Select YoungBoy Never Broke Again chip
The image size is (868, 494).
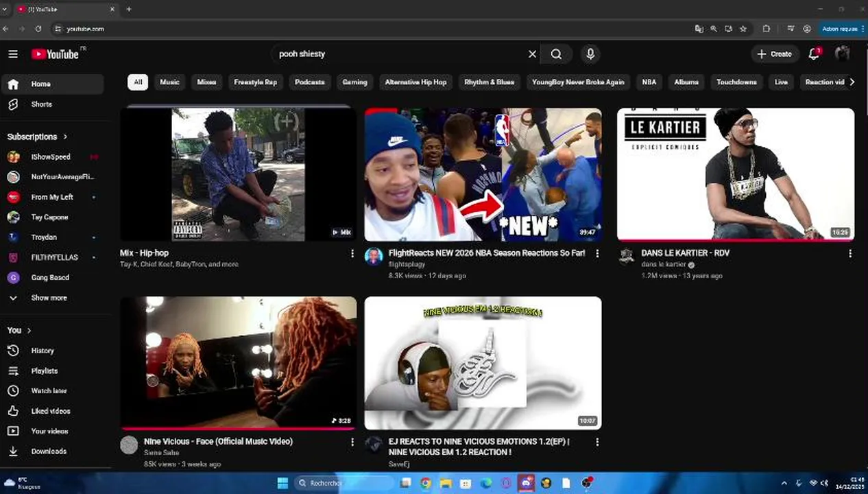tap(578, 82)
